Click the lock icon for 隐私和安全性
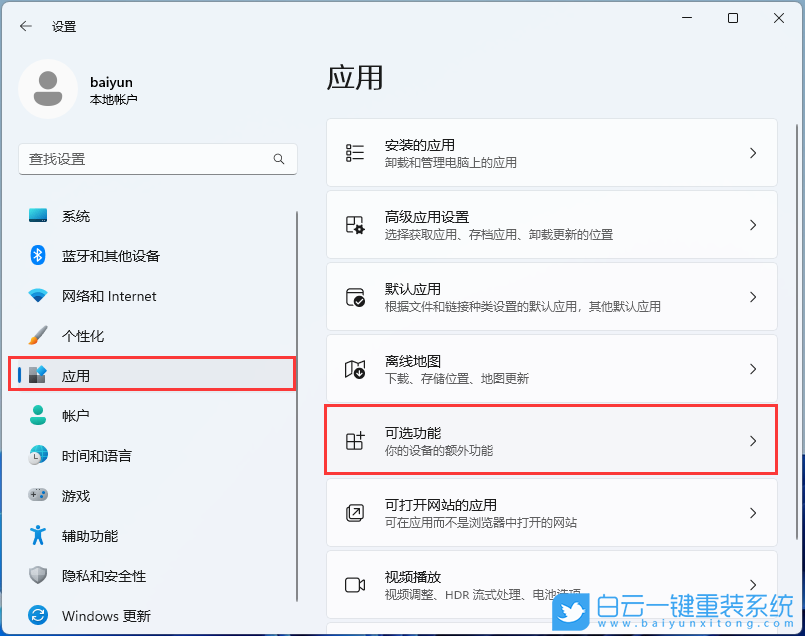Image resolution: width=805 pixels, height=636 pixels. point(39,576)
